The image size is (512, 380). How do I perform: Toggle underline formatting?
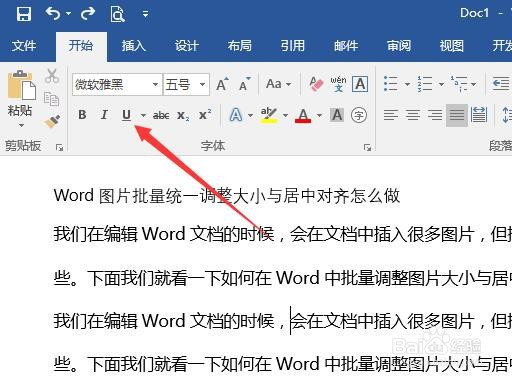pos(126,115)
